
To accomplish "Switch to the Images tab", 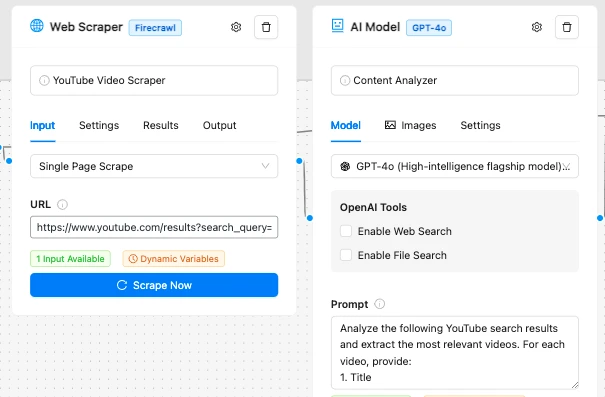I will [x=411, y=125].
